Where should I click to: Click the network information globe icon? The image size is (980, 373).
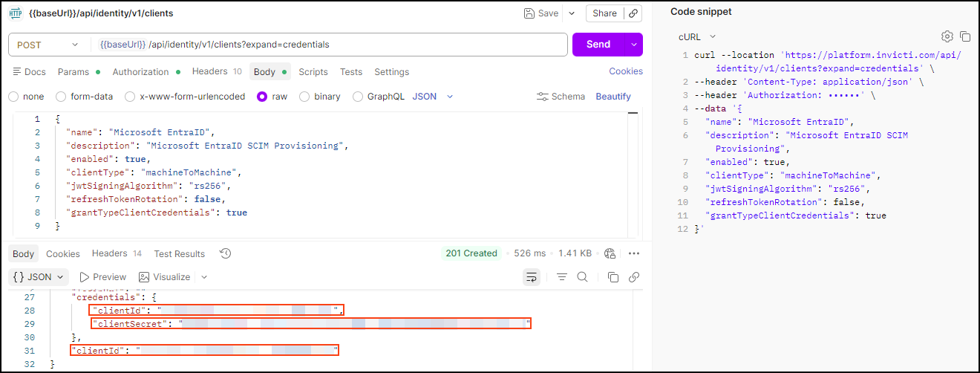click(610, 253)
